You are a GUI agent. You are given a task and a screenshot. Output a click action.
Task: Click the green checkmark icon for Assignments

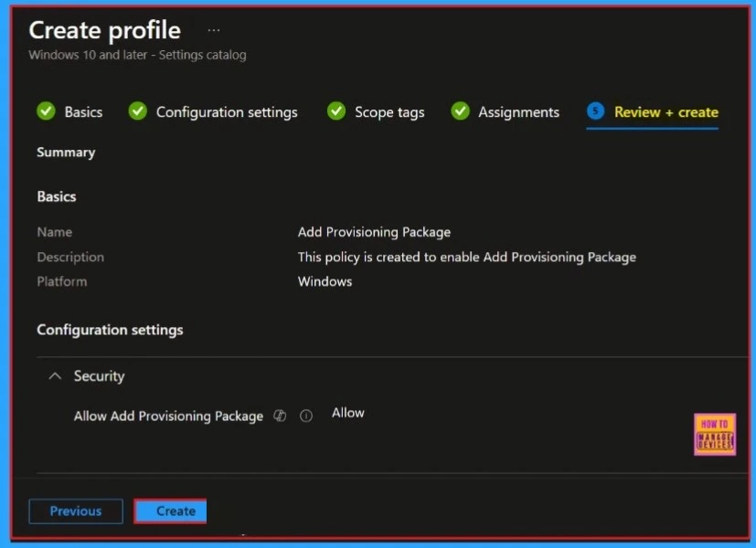coord(460,111)
